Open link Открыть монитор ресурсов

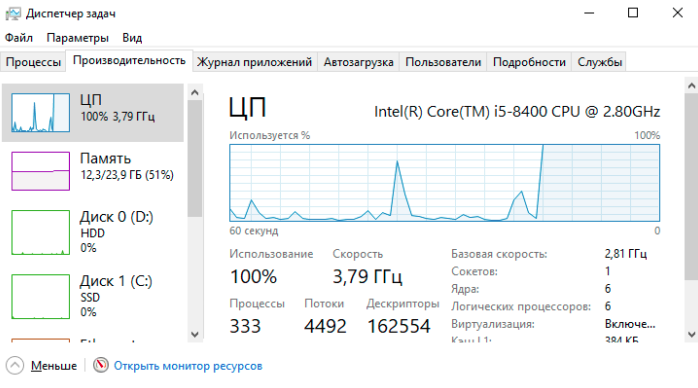click(188, 366)
